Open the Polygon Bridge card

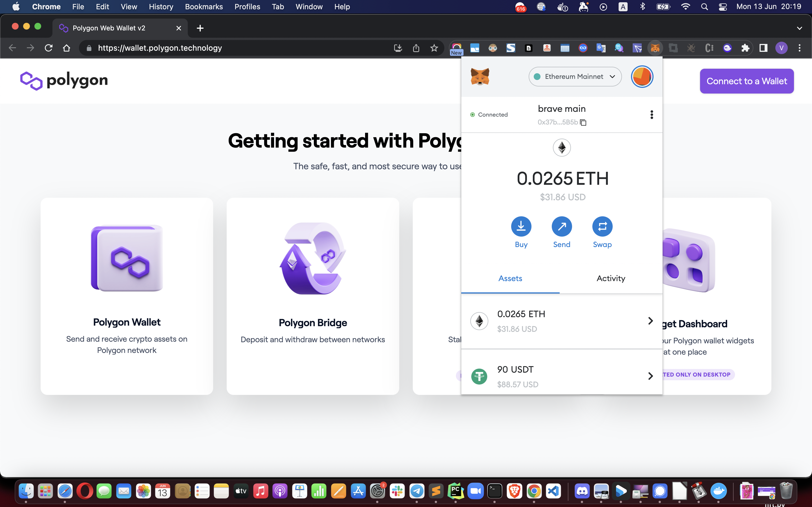click(x=312, y=296)
